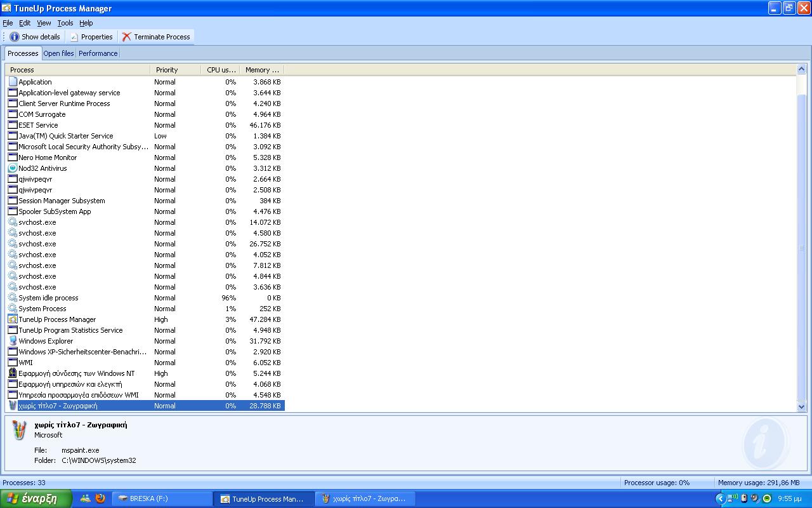
Task: Click the Spooler SubSystem App icon
Action: tap(13, 211)
